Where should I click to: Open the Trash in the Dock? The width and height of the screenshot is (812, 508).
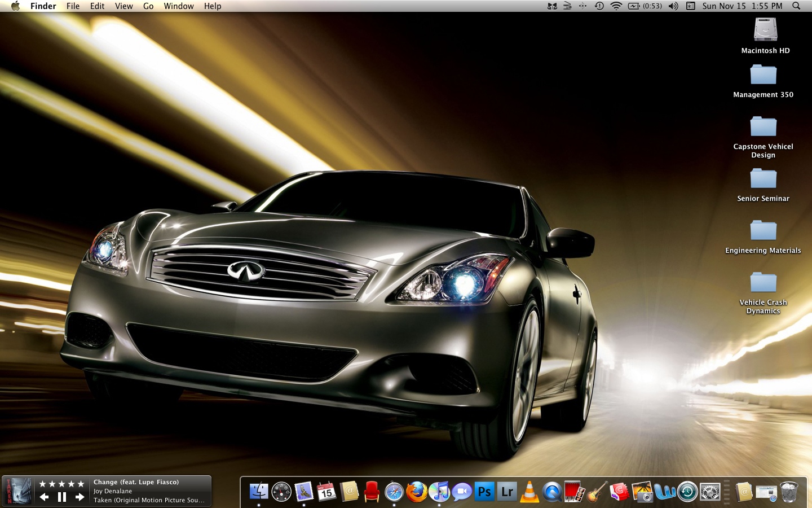click(x=789, y=492)
